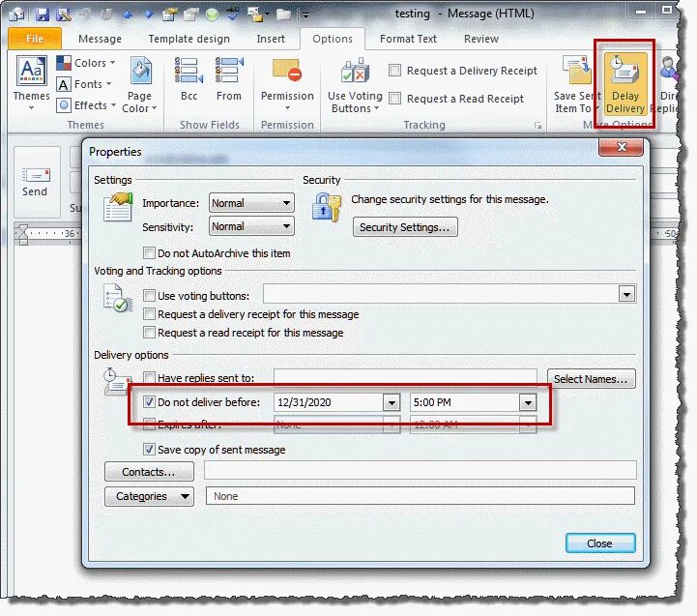The image size is (697, 616).
Task: Open the theme Fonts menu
Action: (x=84, y=84)
